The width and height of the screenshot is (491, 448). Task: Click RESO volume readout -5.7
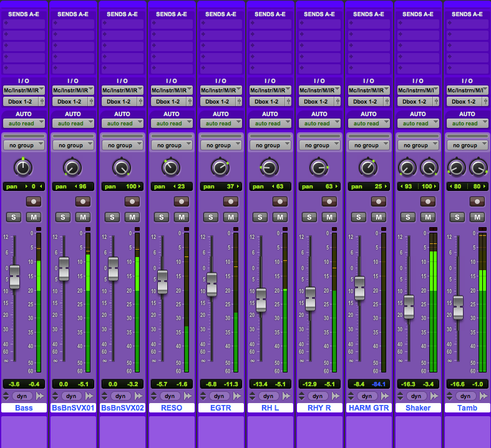click(162, 384)
